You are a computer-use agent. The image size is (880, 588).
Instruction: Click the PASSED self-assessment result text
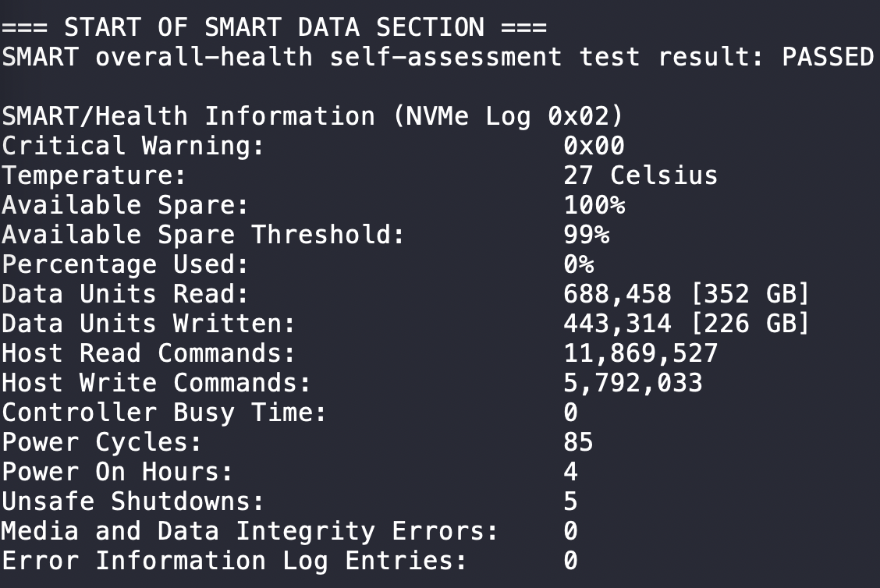click(828, 57)
